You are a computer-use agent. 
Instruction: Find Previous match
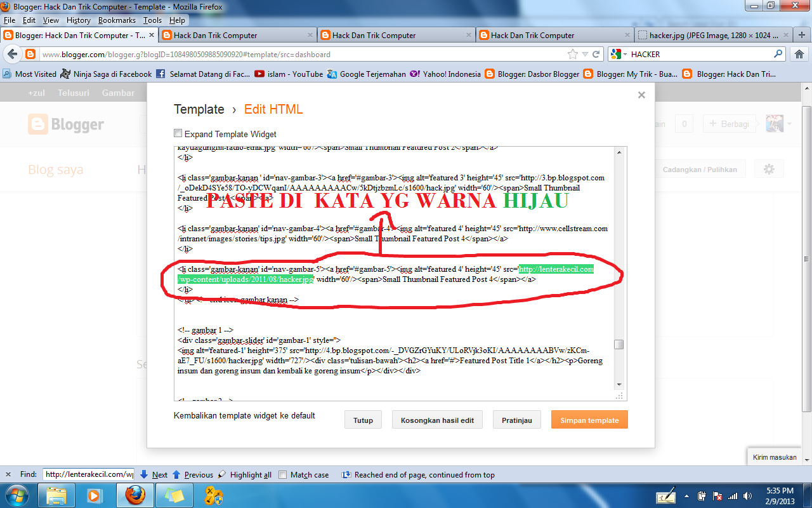[192, 474]
